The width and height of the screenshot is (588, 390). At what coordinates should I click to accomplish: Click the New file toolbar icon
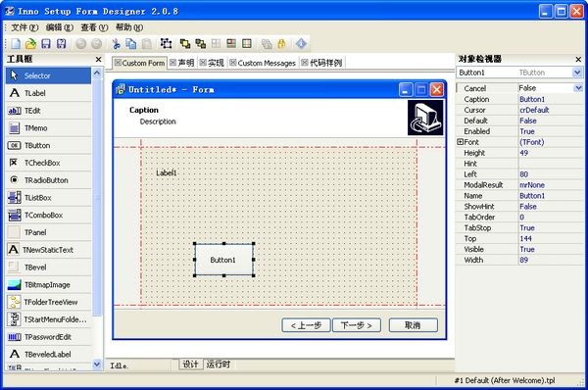coord(16,44)
